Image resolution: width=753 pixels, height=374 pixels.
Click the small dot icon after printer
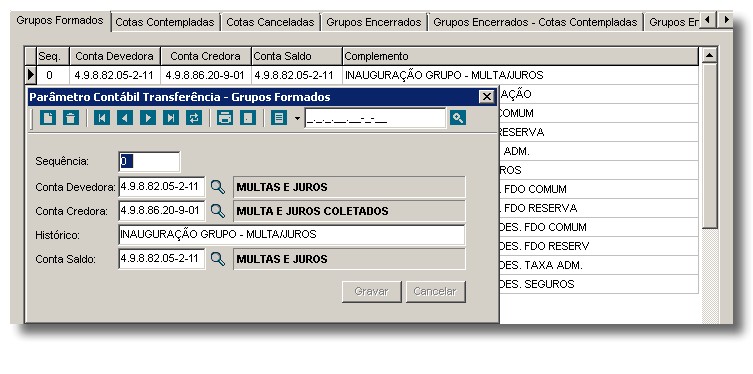[248, 118]
